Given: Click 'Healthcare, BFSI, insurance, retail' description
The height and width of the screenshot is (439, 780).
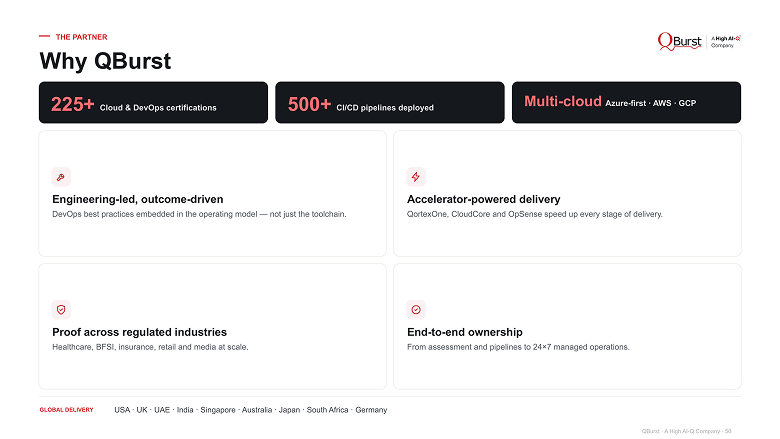Looking at the screenshot, I should click(150, 347).
